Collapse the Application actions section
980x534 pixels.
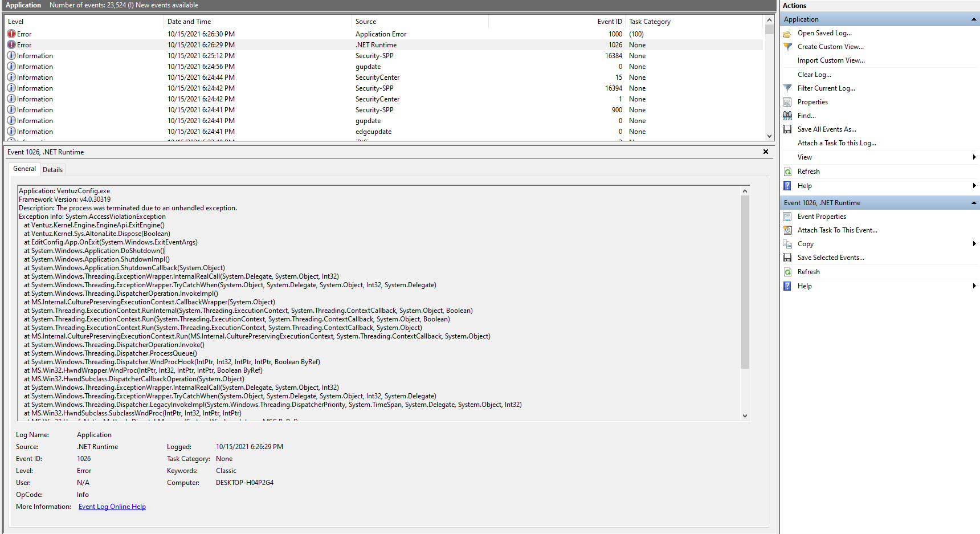(974, 19)
